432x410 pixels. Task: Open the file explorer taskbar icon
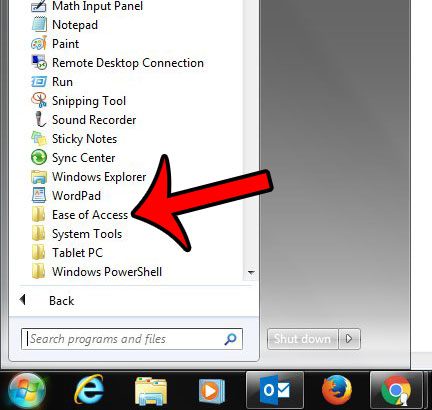point(151,391)
